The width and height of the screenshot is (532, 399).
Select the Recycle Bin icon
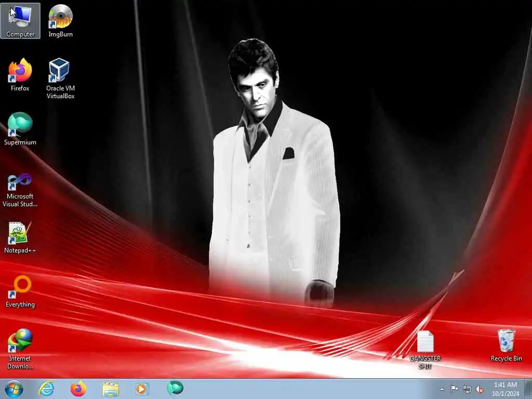point(506,345)
